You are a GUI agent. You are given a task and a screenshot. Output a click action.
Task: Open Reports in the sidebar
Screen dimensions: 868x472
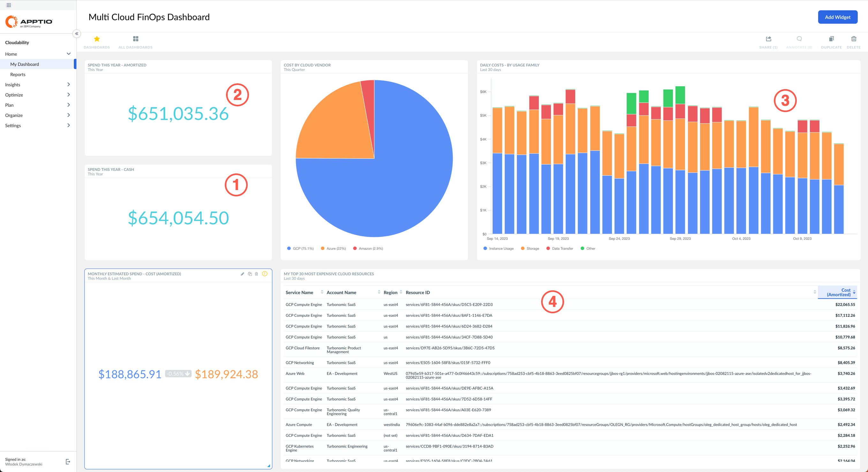tap(18, 74)
